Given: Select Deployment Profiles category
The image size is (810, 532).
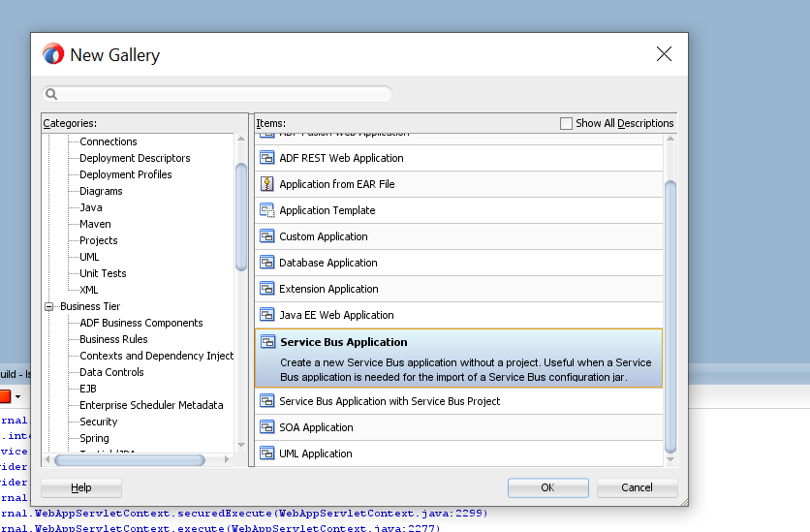Looking at the screenshot, I should (x=126, y=174).
